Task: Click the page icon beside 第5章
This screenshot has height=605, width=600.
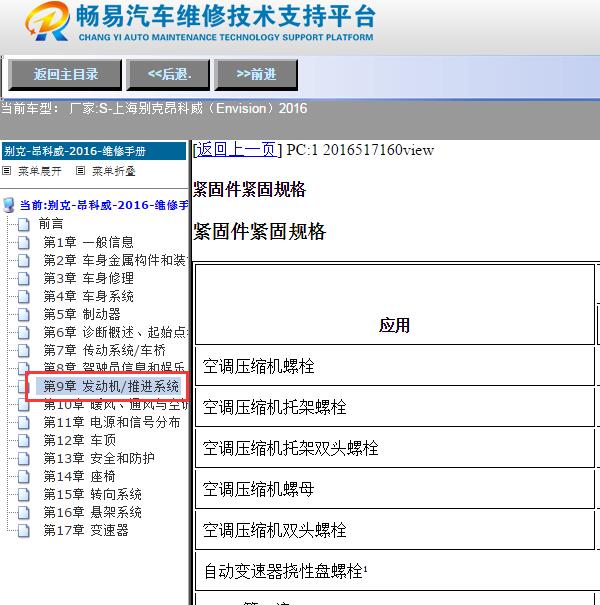Action: click(x=24, y=314)
